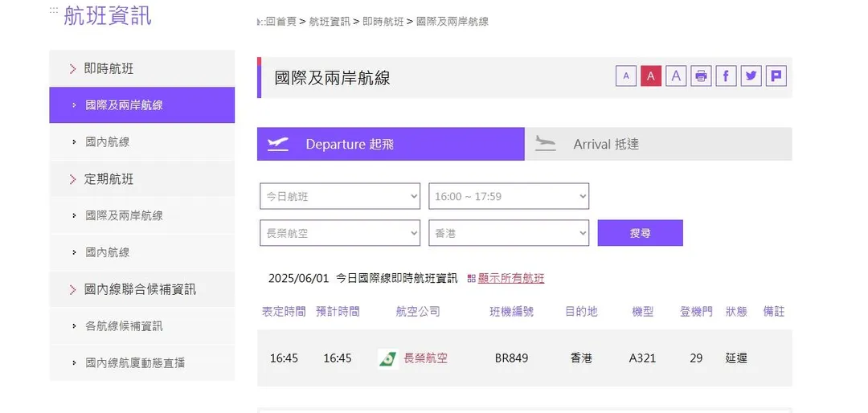Open the 今日航班 date dropdown
This screenshot has height=413, width=868.
(x=340, y=196)
